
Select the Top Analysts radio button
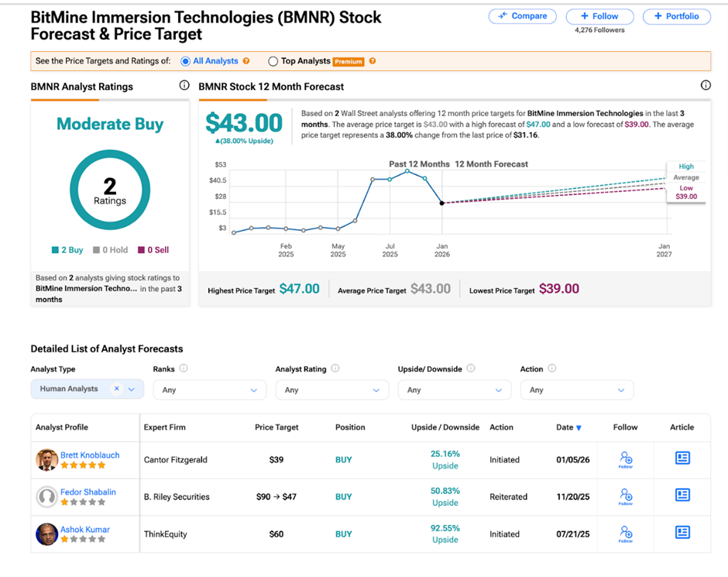tap(273, 61)
